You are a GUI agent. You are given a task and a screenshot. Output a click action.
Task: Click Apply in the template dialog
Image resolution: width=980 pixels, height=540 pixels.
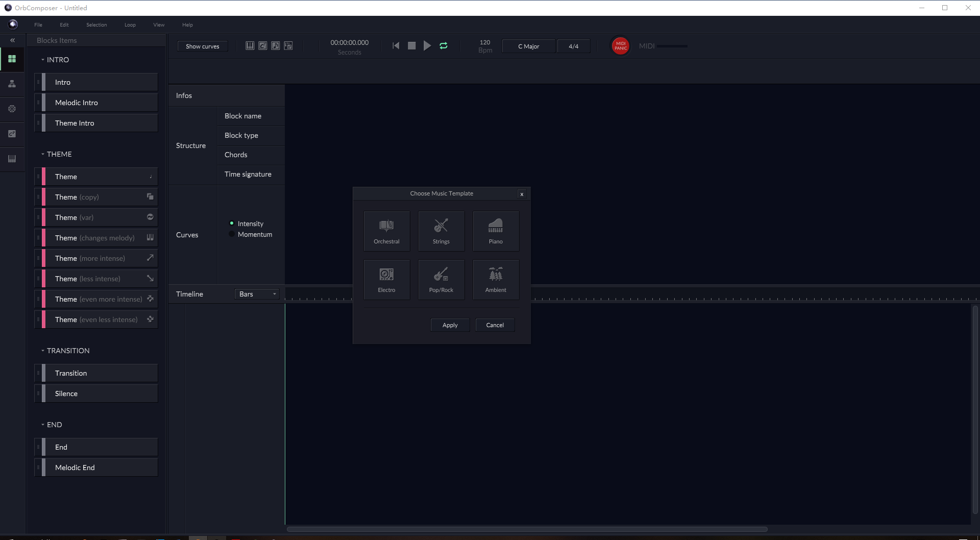(x=450, y=325)
